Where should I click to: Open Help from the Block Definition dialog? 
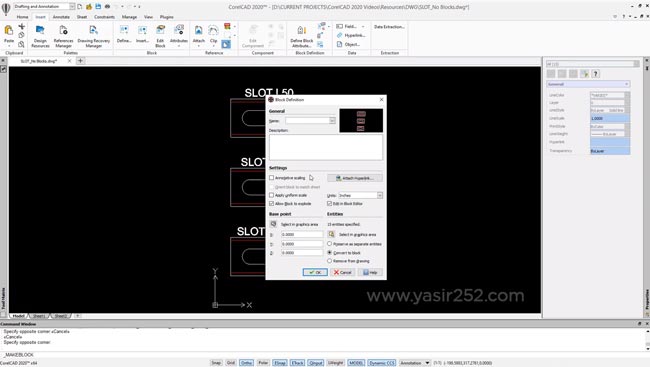tap(370, 272)
